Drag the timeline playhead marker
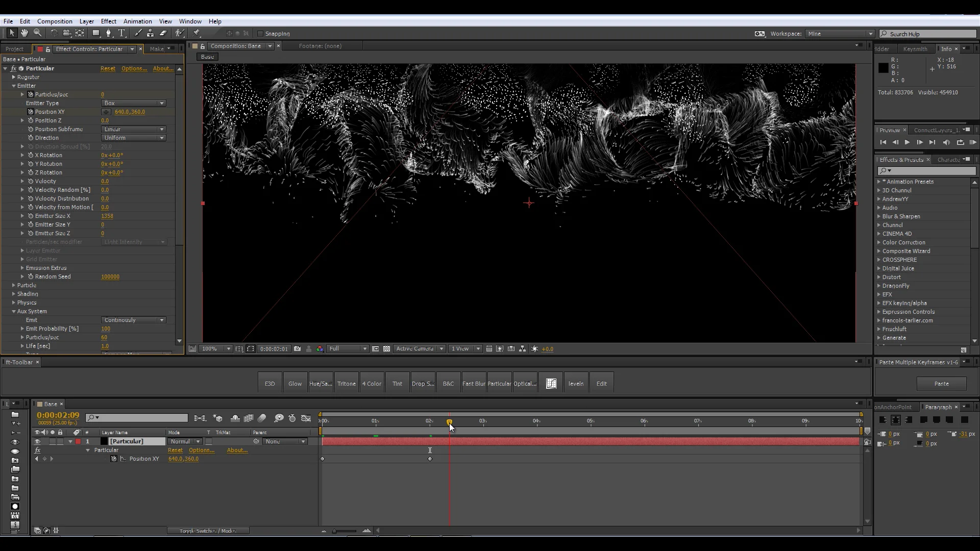Viewport: 980px width, 551px height. coord(448,420)
